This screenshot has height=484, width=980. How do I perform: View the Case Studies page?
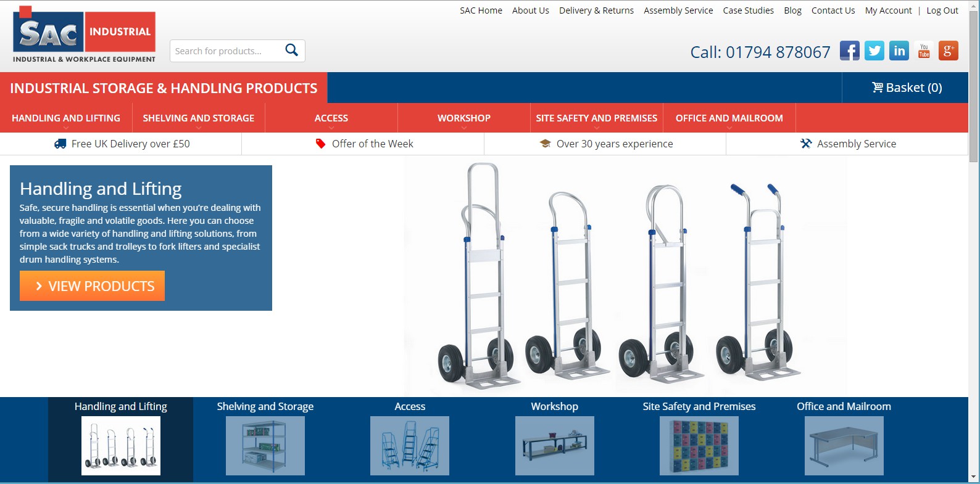coord(749,10)
